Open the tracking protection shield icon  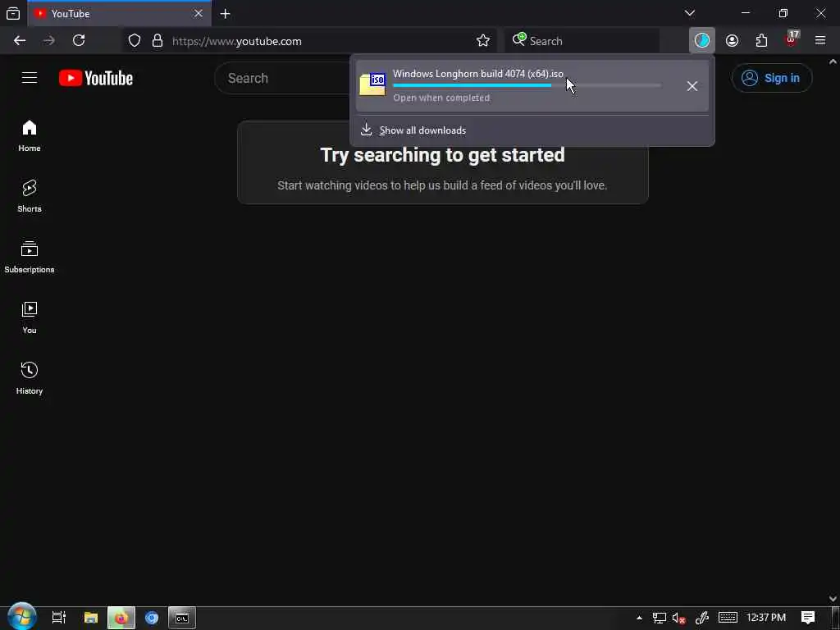pyautogui.click(x=135, y=41)
